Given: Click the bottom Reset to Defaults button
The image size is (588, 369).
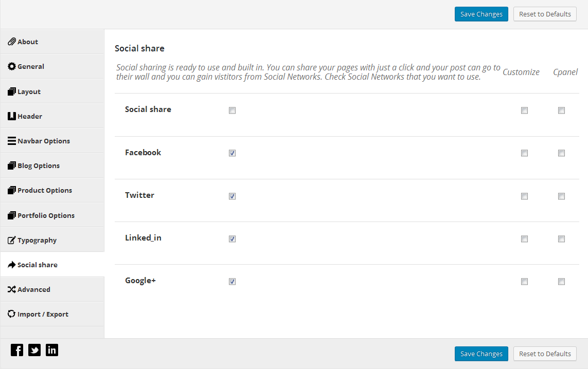Looking at the screenshot, I should point(544,354).
